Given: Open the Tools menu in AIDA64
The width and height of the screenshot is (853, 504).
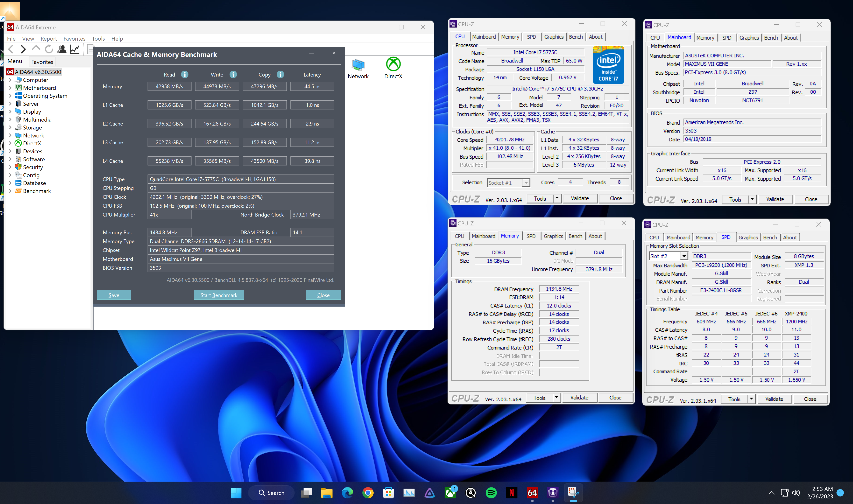Looking at the screenshot, I should click(x=98, y=39).
